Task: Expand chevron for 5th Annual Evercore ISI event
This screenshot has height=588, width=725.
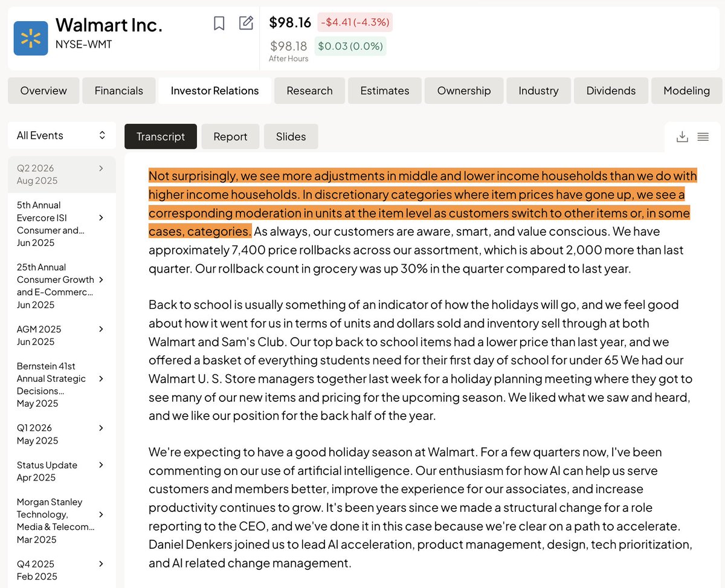Action: [x=101, y=218]
